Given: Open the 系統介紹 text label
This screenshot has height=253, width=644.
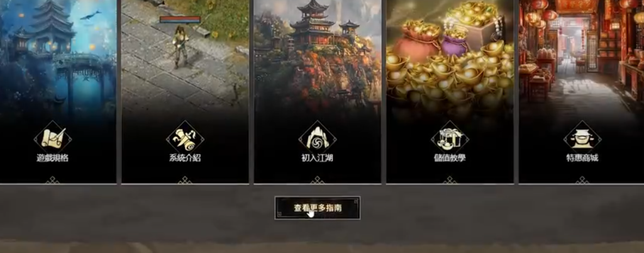Looking at the screenshot, I should 185,158.
